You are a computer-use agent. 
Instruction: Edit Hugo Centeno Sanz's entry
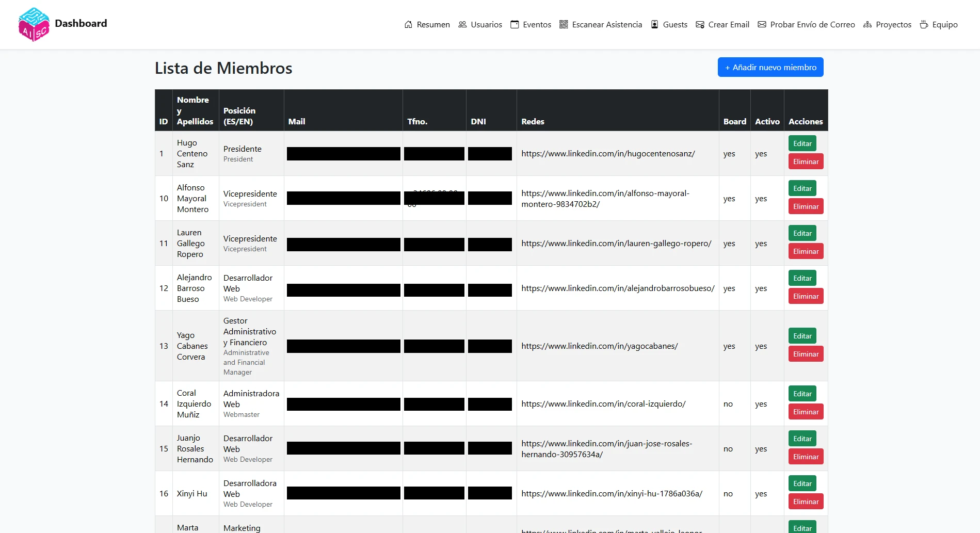point(802,143)
